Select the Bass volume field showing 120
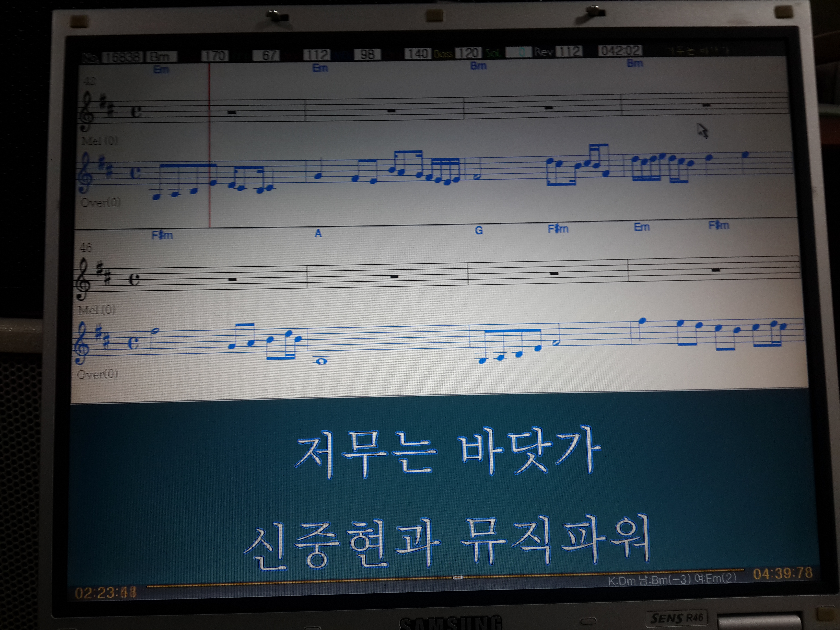 tap(469, 53)
